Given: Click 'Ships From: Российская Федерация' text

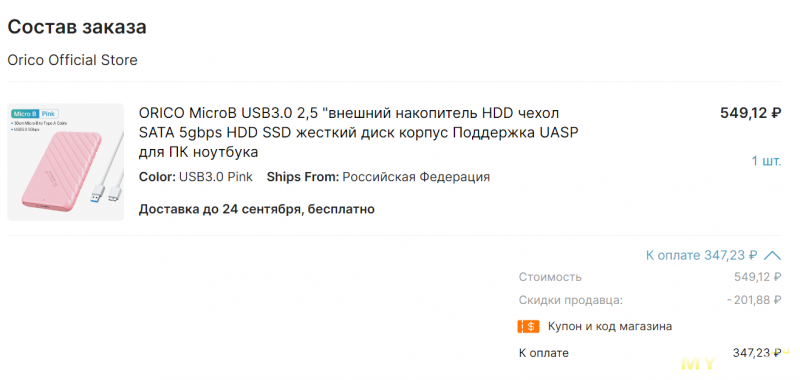Looking at the screenshot, I should (379, 177).
